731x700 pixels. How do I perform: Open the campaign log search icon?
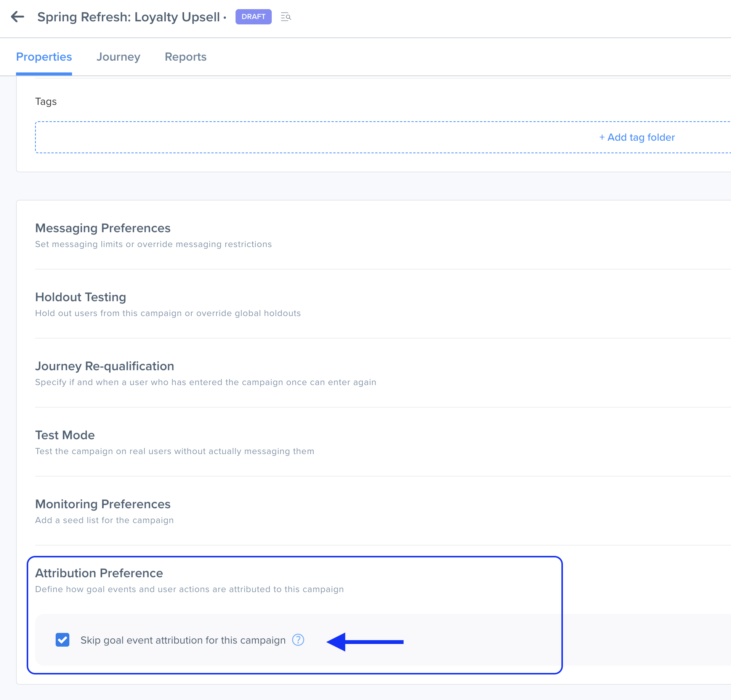286,17
